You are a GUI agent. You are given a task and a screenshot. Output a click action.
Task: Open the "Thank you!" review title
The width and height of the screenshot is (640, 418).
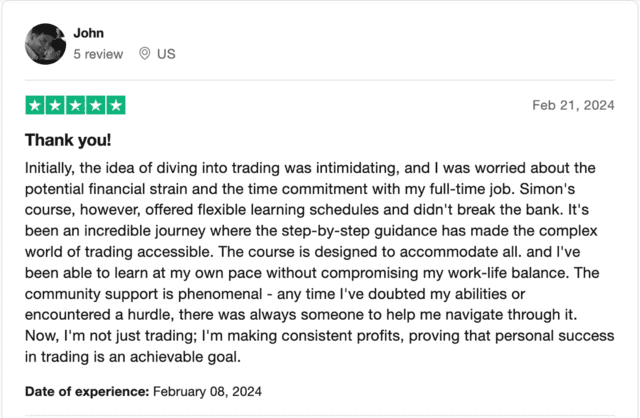68,139
